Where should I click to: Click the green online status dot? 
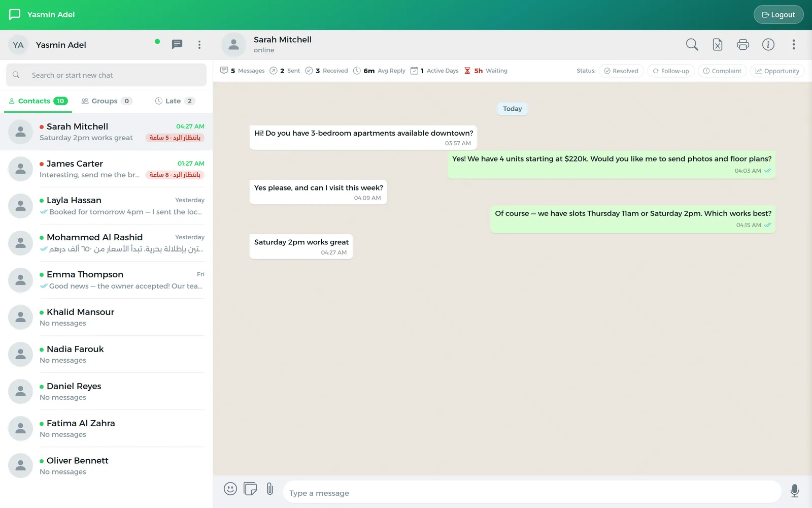click(x=157, y=42)
